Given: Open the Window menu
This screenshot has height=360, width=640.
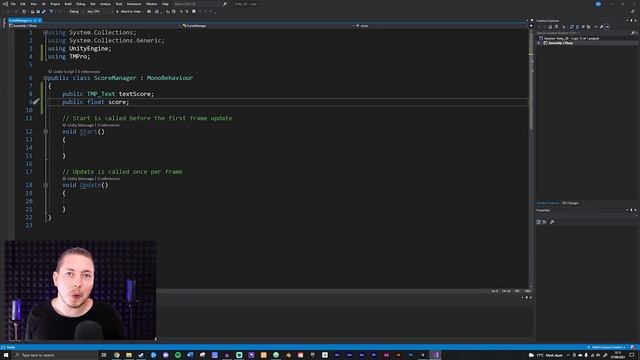Looking at the screenshot, I should click(151, 4).
